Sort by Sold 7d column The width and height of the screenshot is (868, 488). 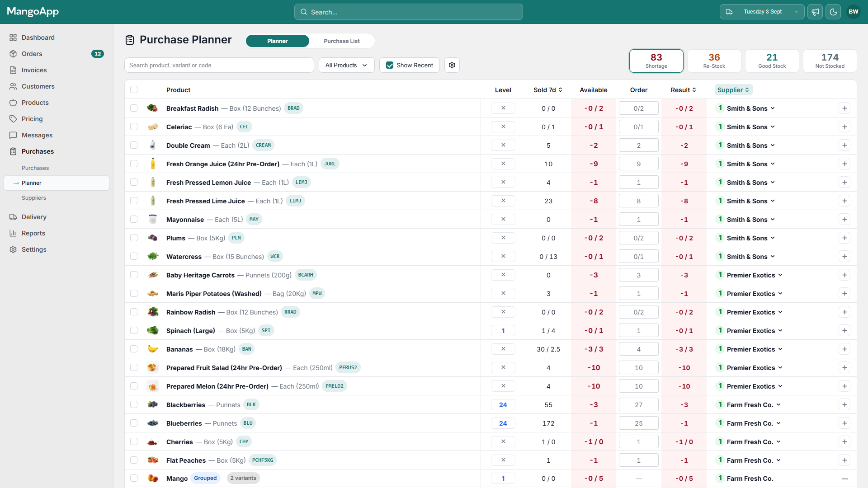548,90
